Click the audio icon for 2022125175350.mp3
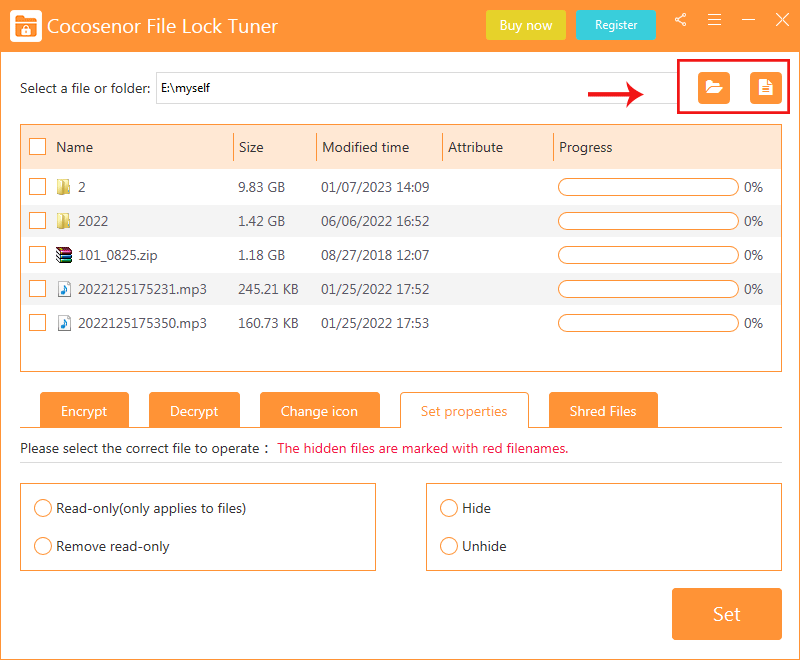 [x=64, y=323]
